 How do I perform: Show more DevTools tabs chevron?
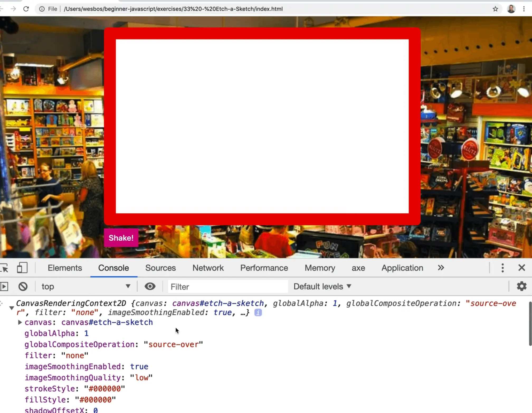click(x=441, y=268)
